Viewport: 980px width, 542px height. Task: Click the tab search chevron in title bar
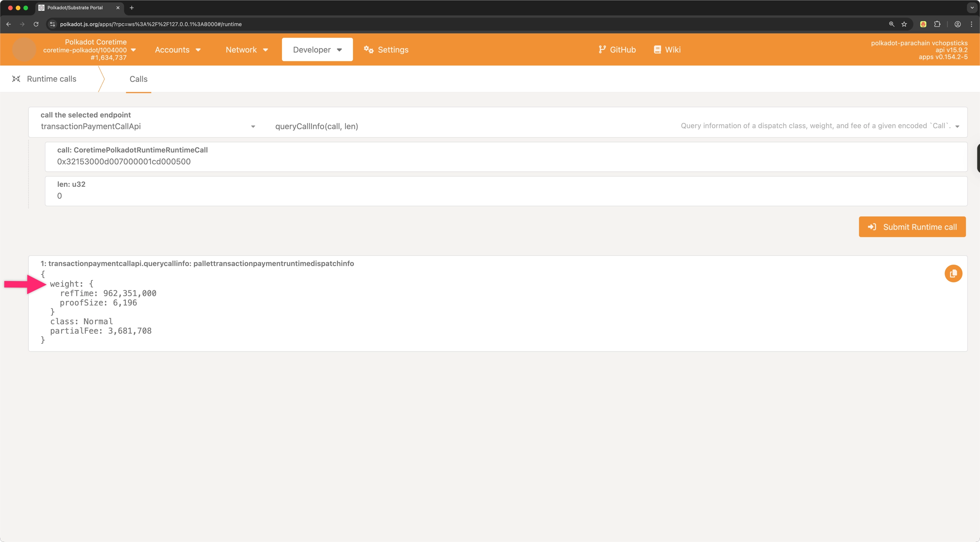point(972,7)
